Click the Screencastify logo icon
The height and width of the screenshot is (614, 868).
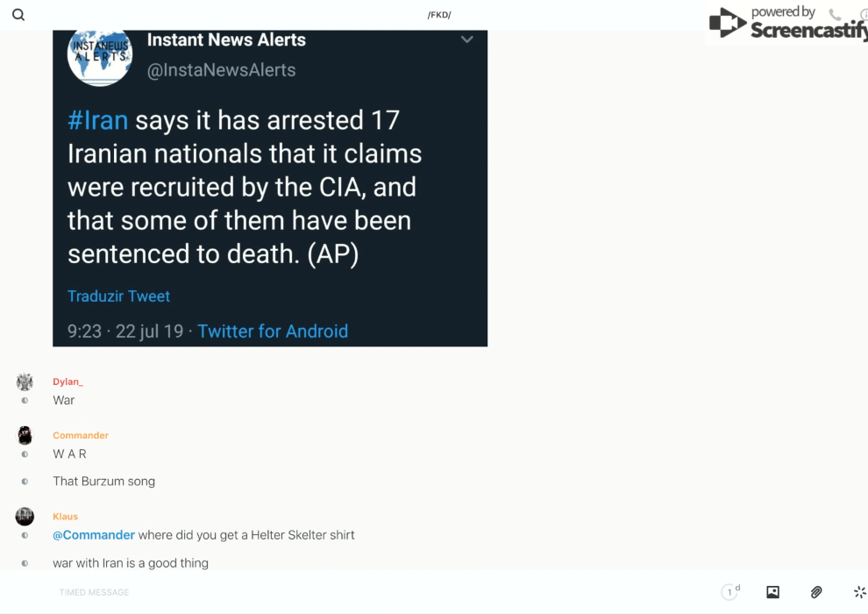coord(727,24)
